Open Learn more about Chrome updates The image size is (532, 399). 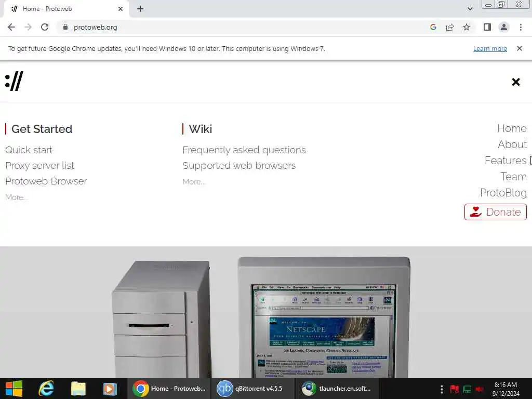pos(490,48)
